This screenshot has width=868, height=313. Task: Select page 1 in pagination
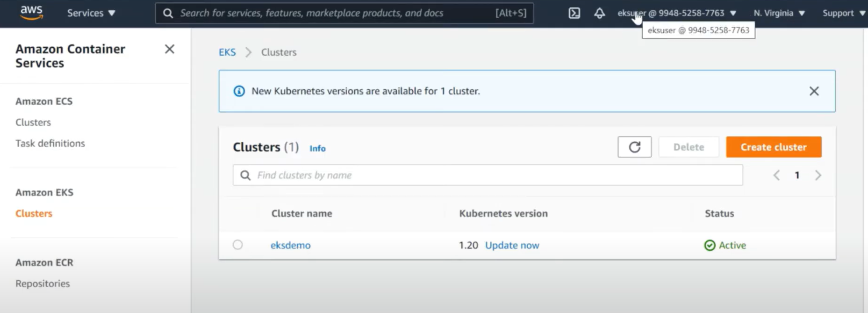pos(797,175)
